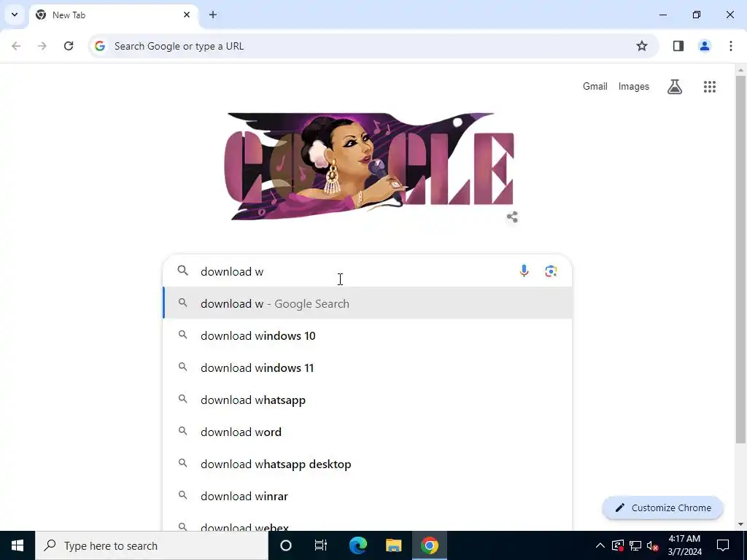Open network status tray icon
747x560 pixels.
point(635,545)
